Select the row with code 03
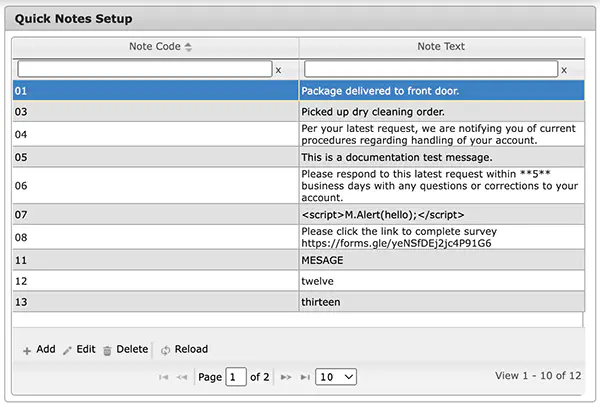Viewport: 600px width, 409px height. coord(298,112)
